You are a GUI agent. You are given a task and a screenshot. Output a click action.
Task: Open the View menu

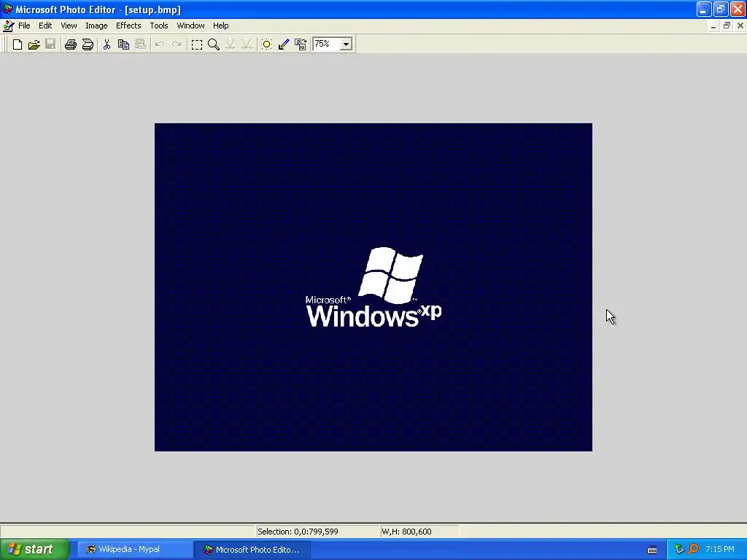(69, 26)
